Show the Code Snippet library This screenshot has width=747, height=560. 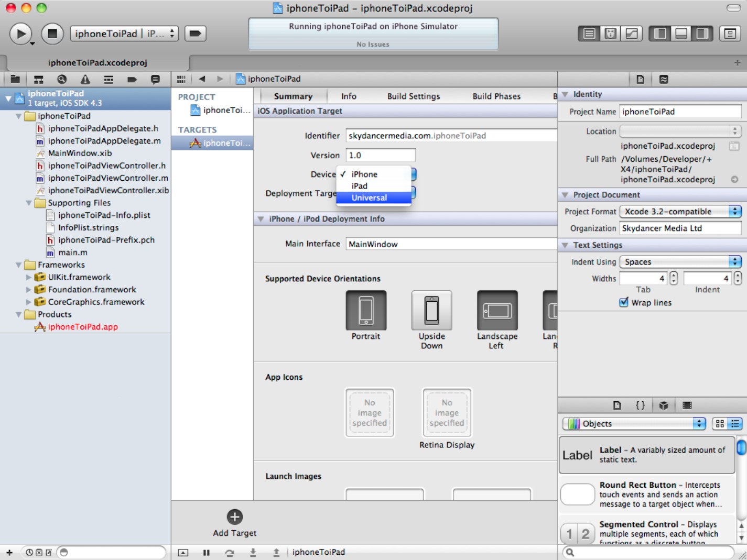point(640,405)
